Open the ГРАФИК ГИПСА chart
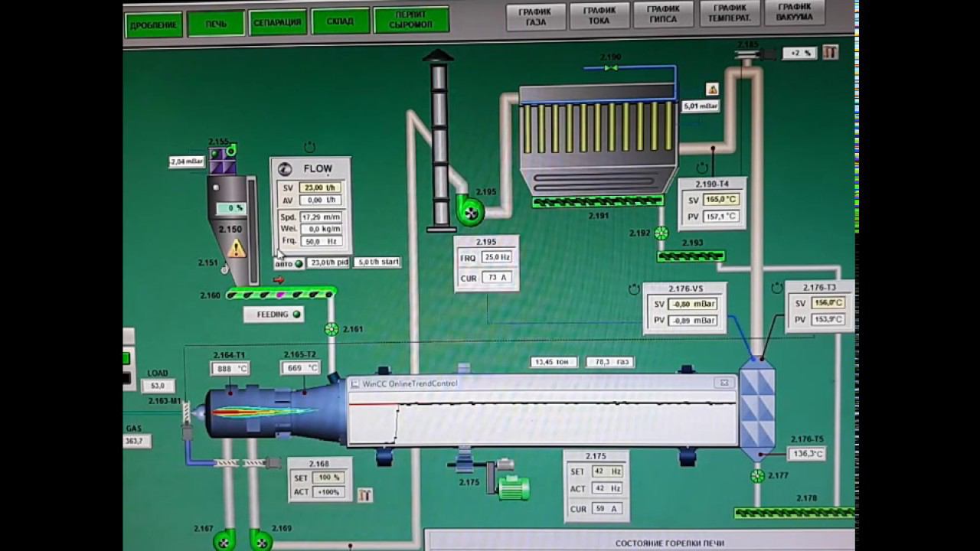This screenshot has width=980, height=551. click(663, 14)
